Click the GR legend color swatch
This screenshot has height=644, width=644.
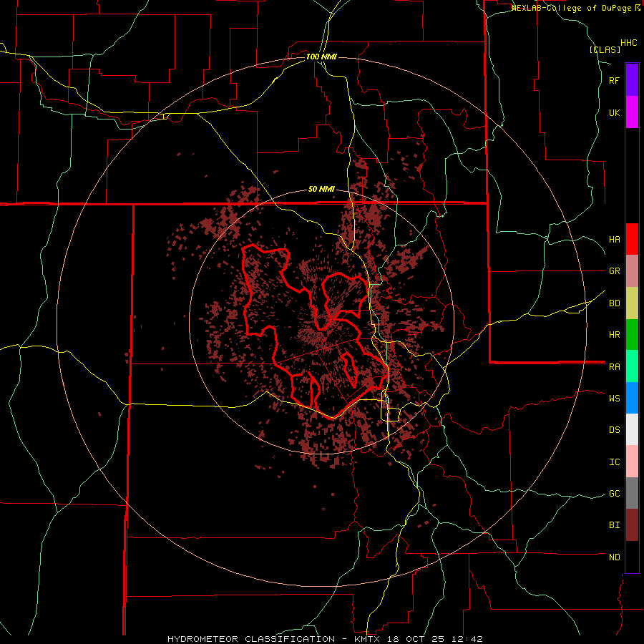click(632, 271)
